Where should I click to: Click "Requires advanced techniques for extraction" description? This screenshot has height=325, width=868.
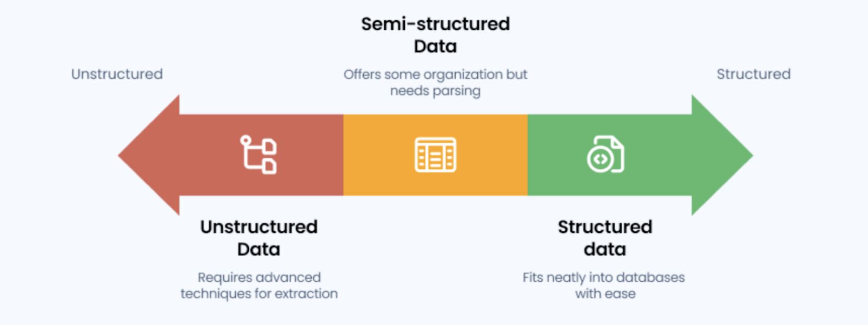259,285
